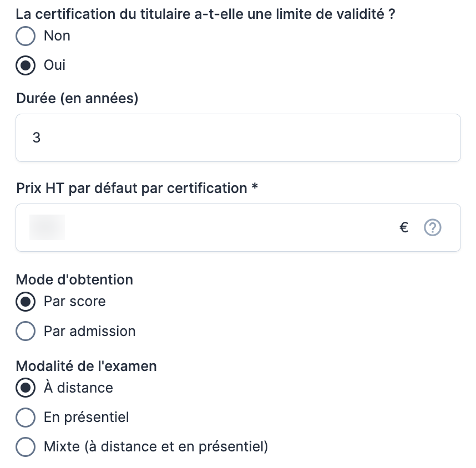476x468 pixels.
Task: Focus the Durée (en années) input field
Action: 238,138
